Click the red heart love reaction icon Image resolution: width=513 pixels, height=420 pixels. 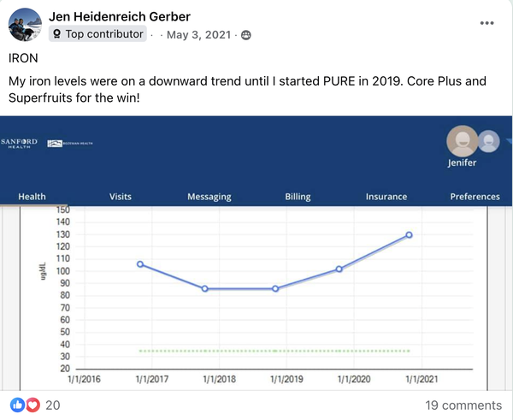tap(32, 405)
